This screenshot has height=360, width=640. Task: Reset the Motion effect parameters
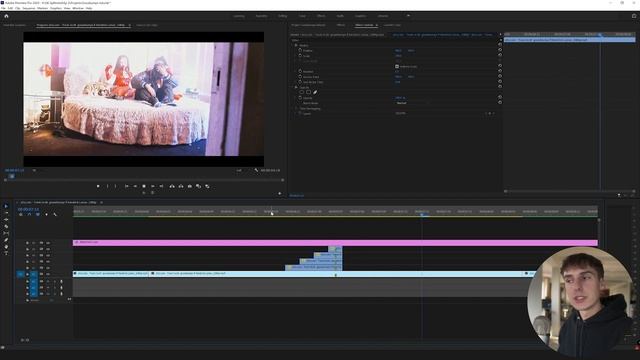(x=500, y=45)
